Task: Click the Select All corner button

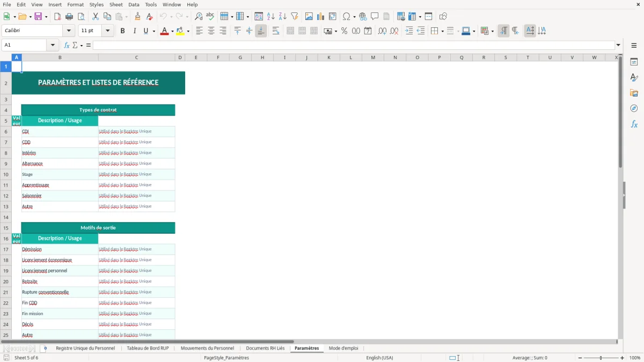Action: tap(6, 57)
